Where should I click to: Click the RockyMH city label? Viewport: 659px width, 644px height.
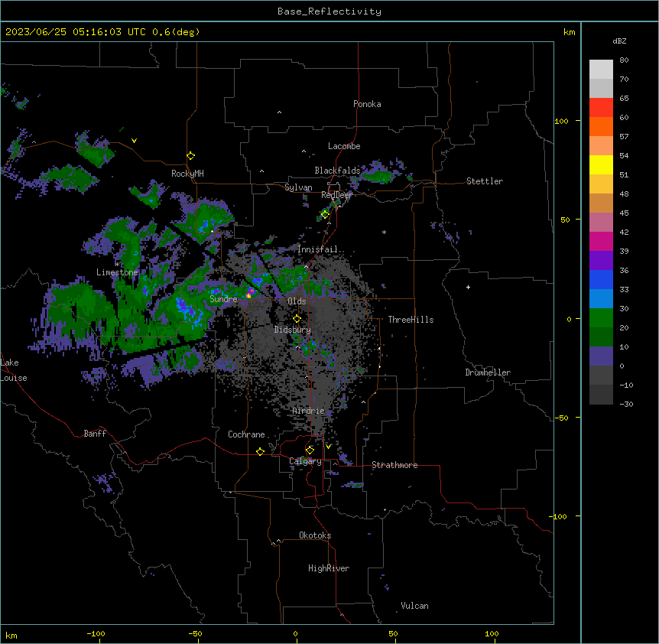pyautogui.click(x=187, y=174)
